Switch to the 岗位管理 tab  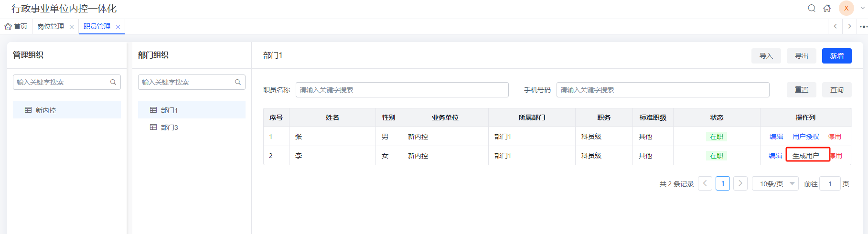tap(51, 27)
